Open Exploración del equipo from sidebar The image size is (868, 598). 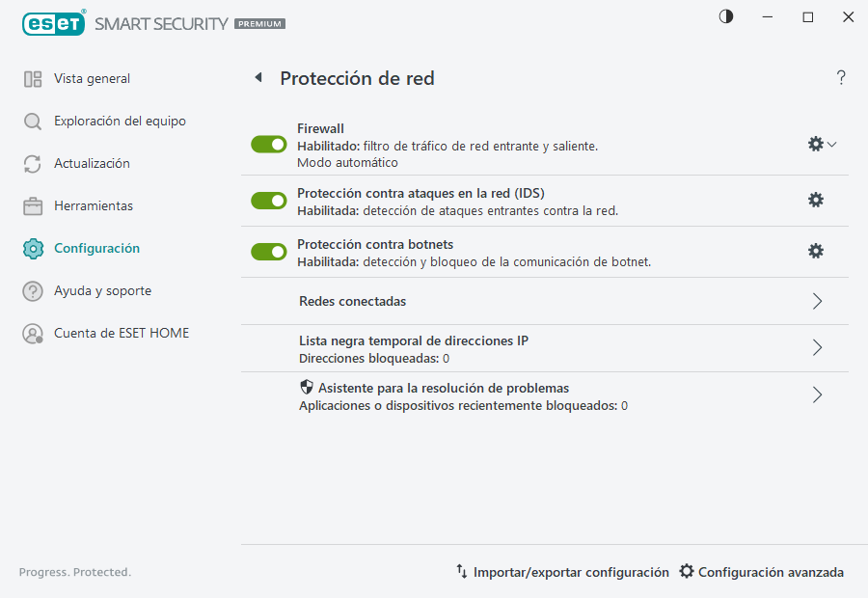[x=31, y=121]
